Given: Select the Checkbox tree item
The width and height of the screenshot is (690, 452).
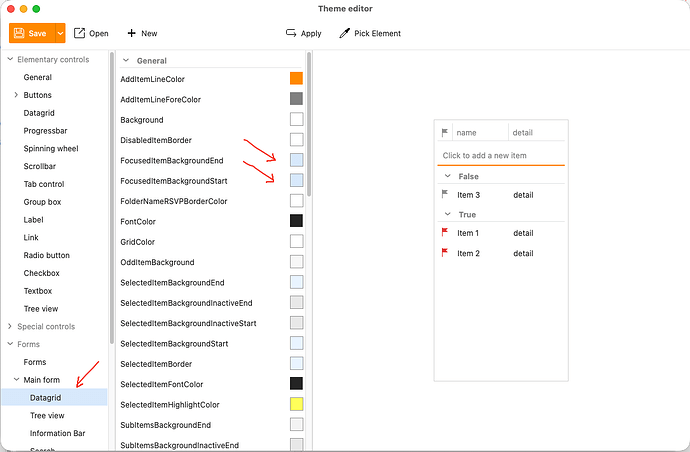Looking at the screenshot, I should 41,273.
